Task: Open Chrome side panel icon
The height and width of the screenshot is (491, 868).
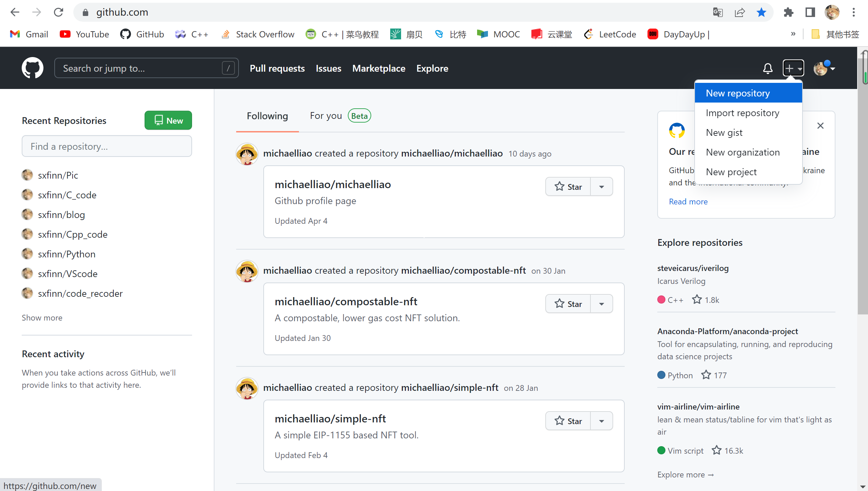Action: click(810, 13)
